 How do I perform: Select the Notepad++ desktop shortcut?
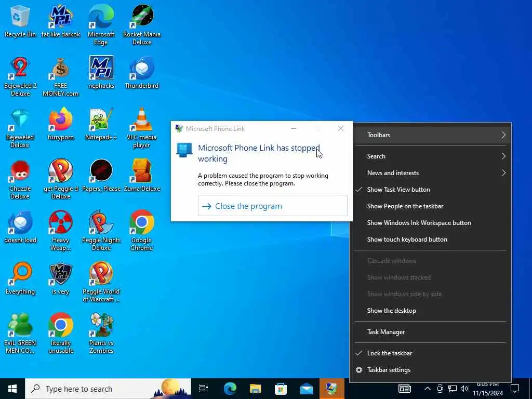click(101, 124)
